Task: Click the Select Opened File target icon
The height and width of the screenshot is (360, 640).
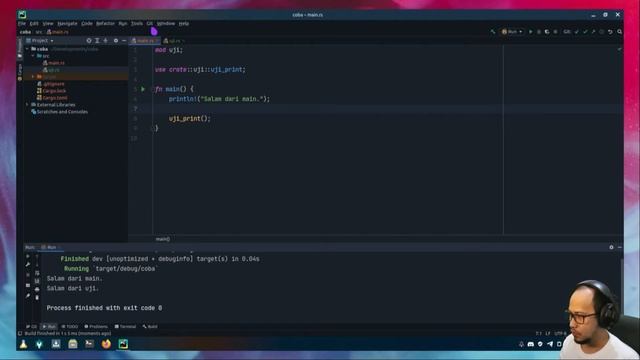Action: pos(89,41)
